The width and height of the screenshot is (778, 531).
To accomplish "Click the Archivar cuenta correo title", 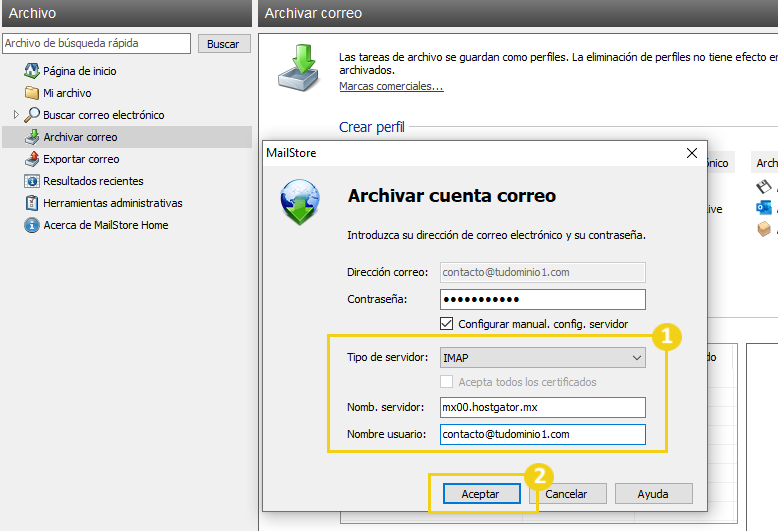I will [452, 196].
